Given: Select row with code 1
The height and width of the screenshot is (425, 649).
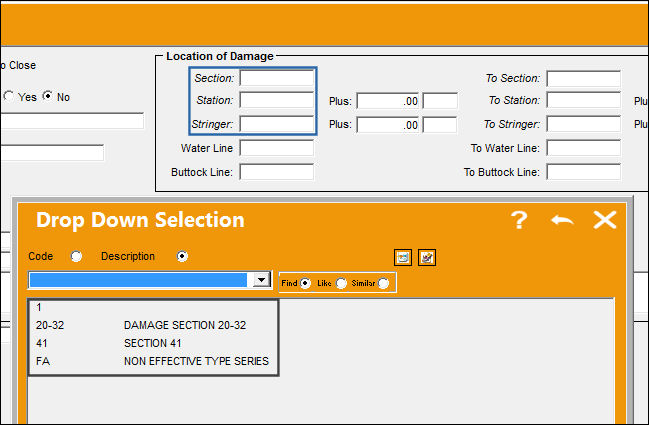Looking at the screenshot, I should (153, 307).
